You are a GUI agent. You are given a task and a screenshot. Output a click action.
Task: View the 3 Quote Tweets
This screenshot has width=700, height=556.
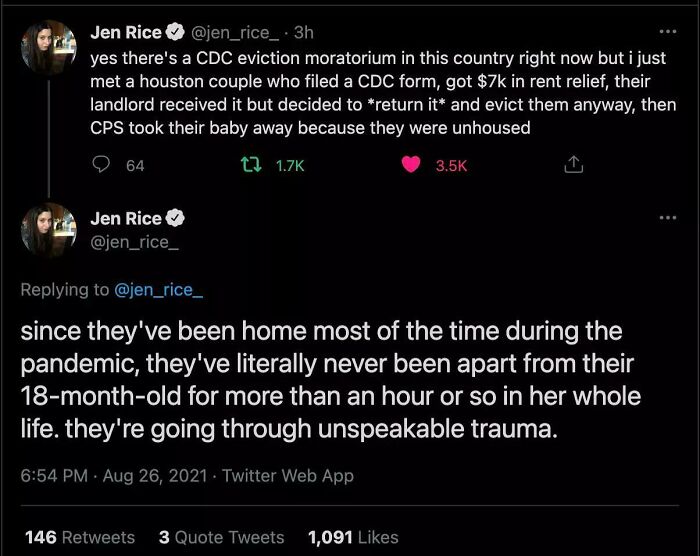[x=221, y=537]
